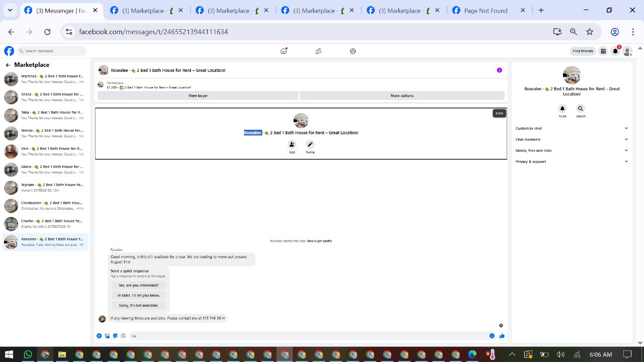This screenshot has width=644, height=362.
Task: Open the Taha conversation
Action: pyautogui.click(x=46, y=115)
